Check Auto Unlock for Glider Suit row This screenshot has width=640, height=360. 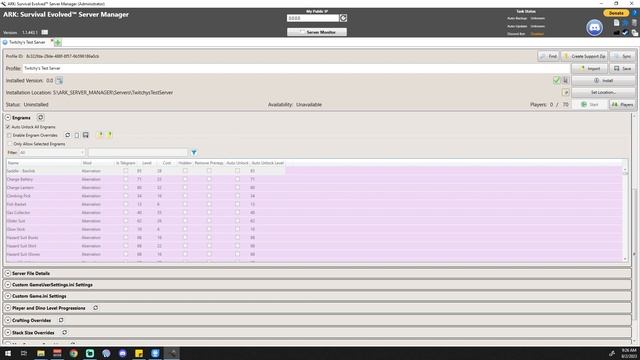pyautogui.click(x=238, y=221)
